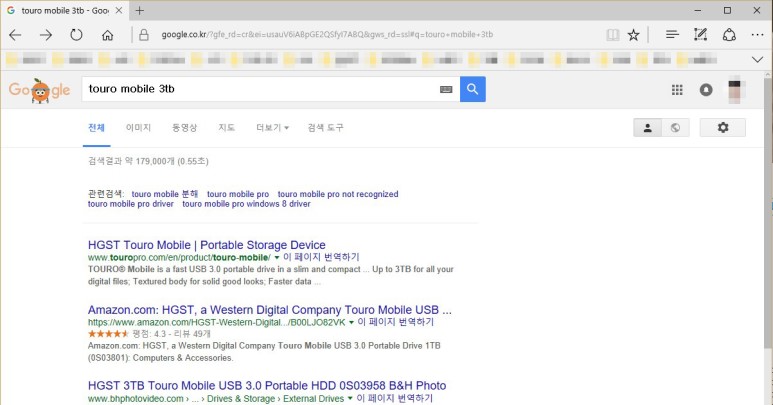Expand arrow beside amazon.com result URL
Screen dimensions: 773x405
click(351, 323)
